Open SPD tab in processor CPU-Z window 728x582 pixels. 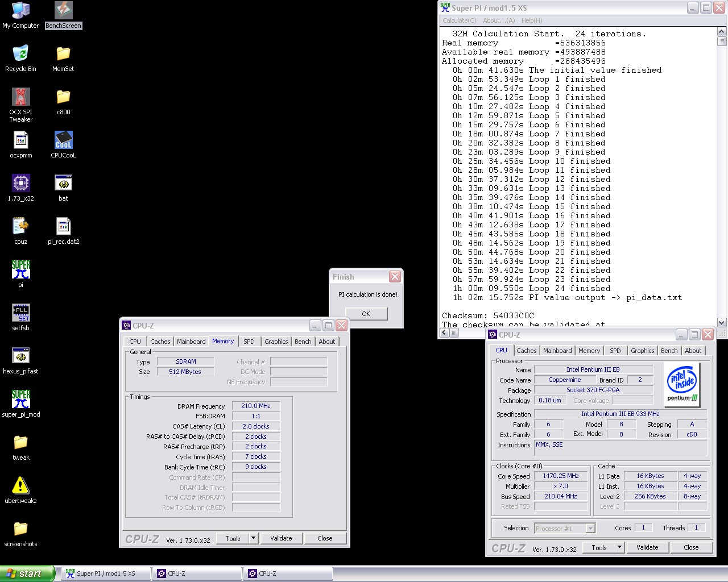(x=615, y=351)
